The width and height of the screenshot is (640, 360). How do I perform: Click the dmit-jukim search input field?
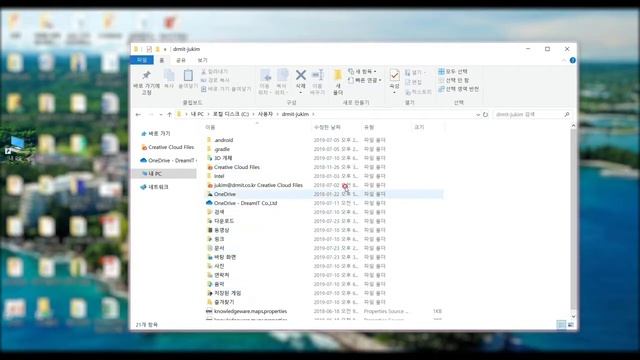click(527, 114)
